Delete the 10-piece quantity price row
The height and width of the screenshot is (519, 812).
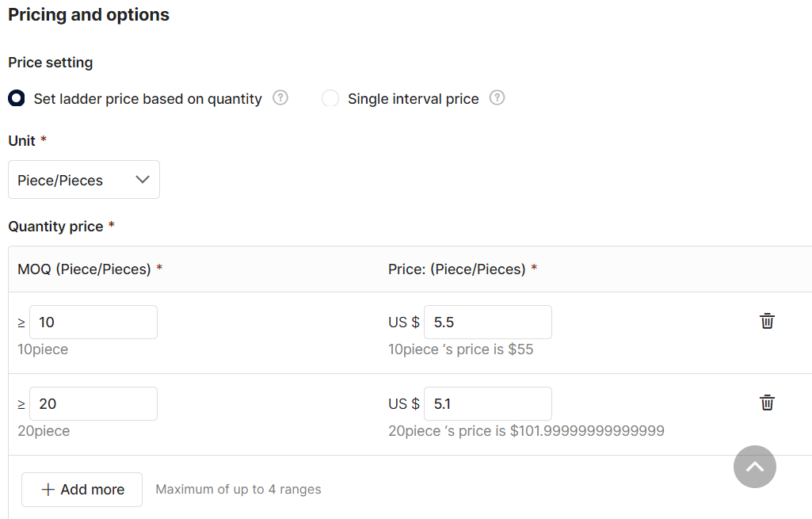point(767,321)
